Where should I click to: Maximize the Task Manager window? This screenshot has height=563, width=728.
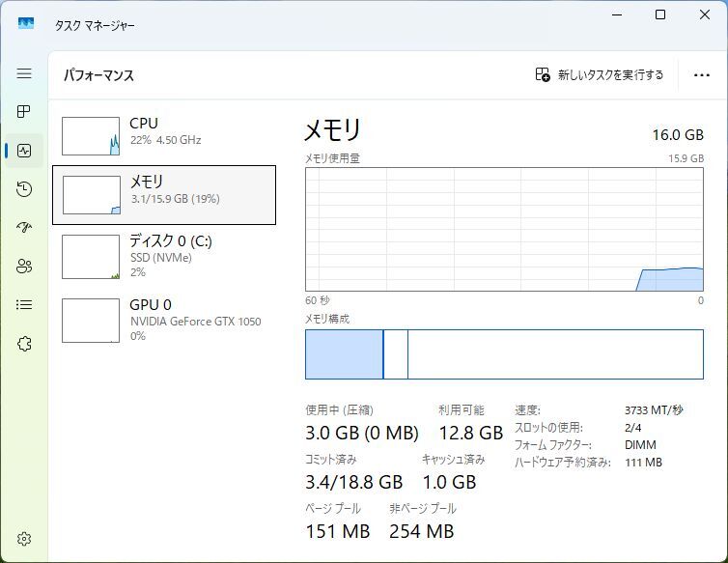(660, 15)
